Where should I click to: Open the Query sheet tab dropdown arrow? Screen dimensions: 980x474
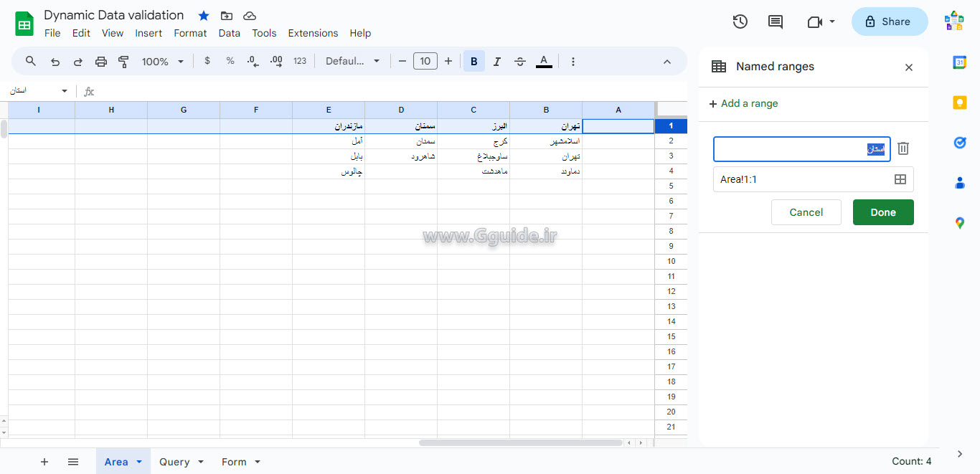tap(201, 463)
